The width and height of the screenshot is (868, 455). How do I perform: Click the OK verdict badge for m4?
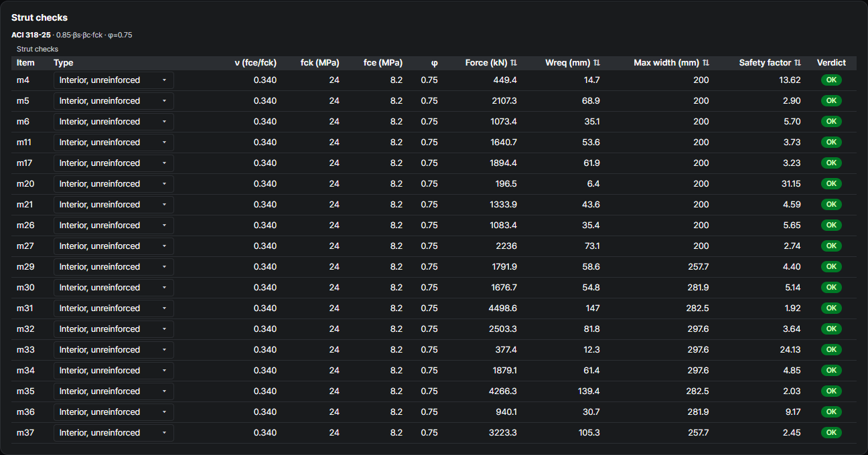pos(831,80)
